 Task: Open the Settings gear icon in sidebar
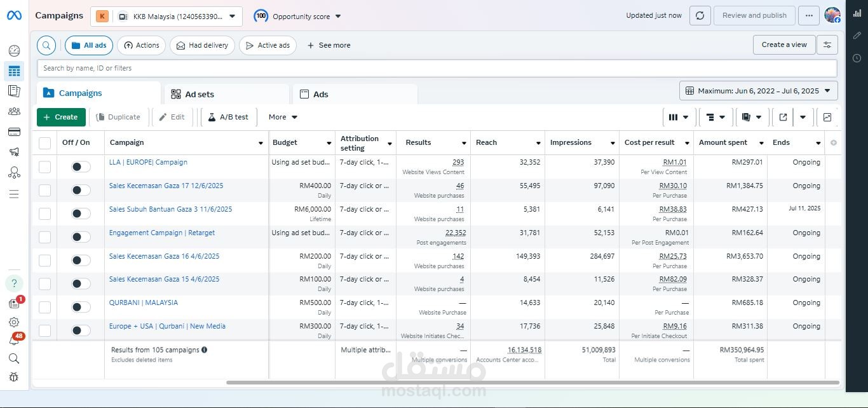14,322
